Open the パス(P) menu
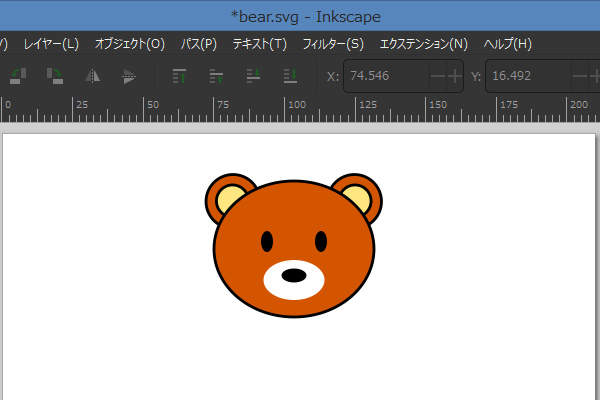Viewport: 600px width, 400px height. point(198,44)
